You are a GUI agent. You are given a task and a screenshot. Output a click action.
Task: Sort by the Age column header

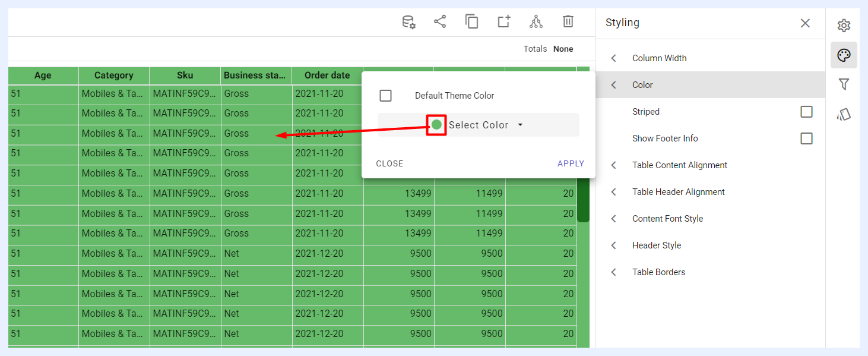point(43,75)
